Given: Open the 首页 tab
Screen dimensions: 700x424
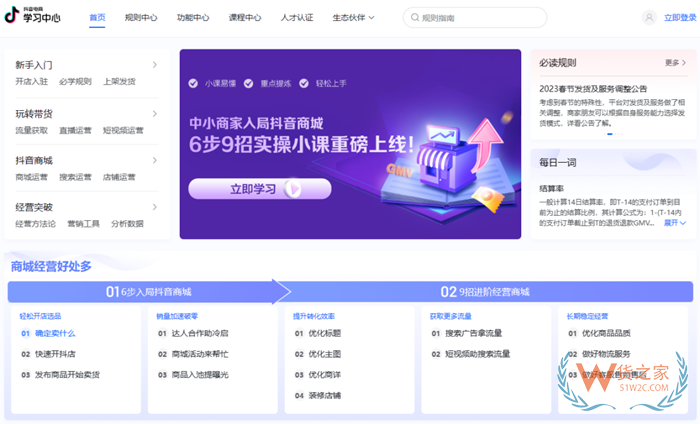Looking at the screenshot, I should point(97,17).
